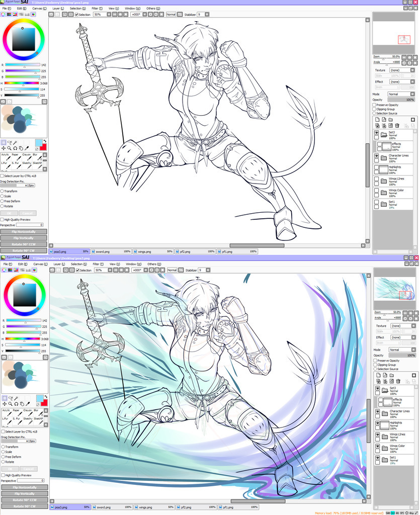Select the Eyedropper tool in the bottom window
This screenshot has width=420, height=515.
[27, 404]
